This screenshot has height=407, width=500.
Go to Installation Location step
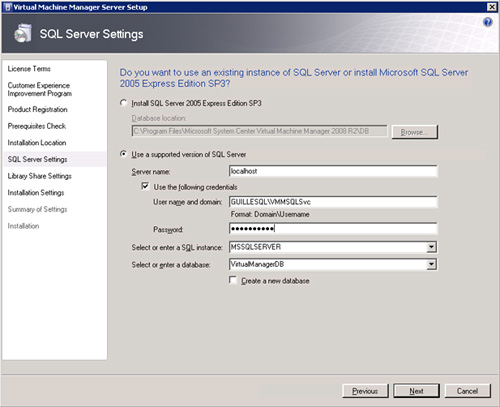click(37, 143)
